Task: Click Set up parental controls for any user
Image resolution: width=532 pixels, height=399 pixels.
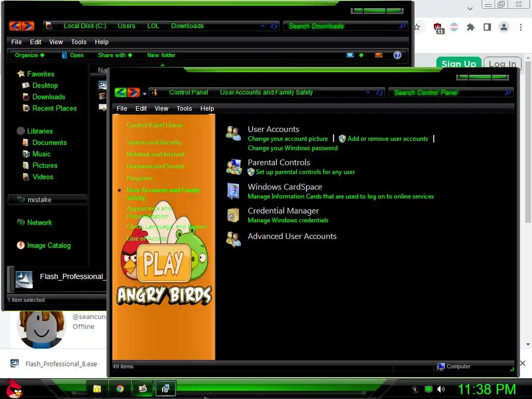Action: click(305, 171)
